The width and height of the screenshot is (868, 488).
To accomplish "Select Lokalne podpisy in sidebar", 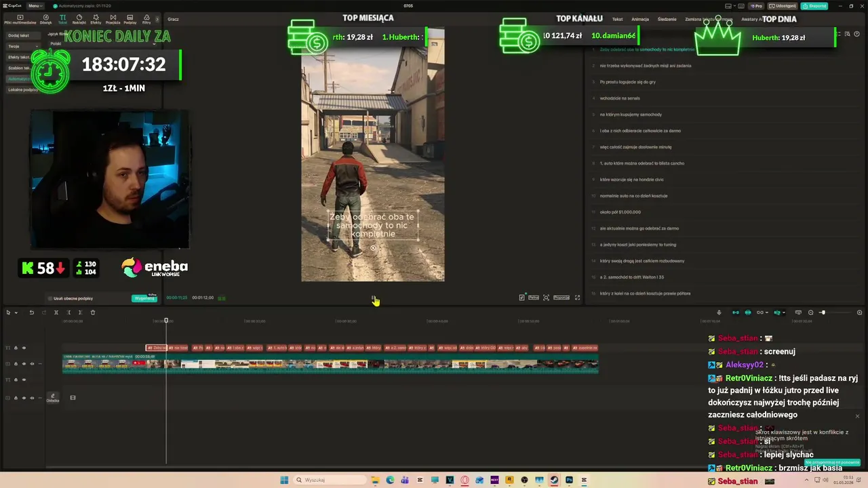I will [x=22, y=89].
